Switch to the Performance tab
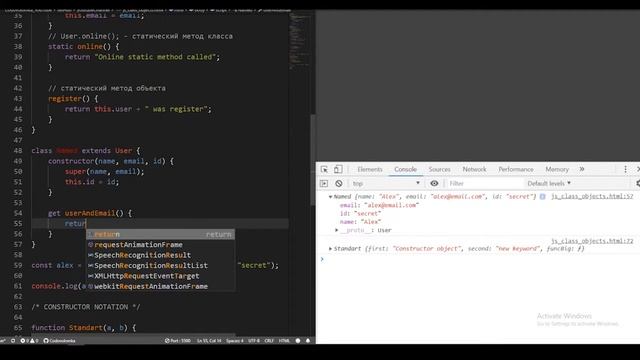The image size is (640, 360). click(x=516, y=169)
